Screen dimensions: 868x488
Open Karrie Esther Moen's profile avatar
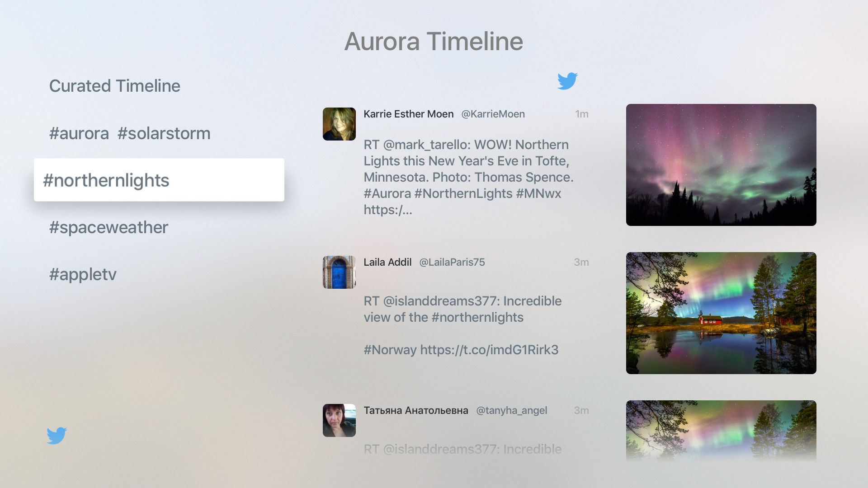point(339,124)
